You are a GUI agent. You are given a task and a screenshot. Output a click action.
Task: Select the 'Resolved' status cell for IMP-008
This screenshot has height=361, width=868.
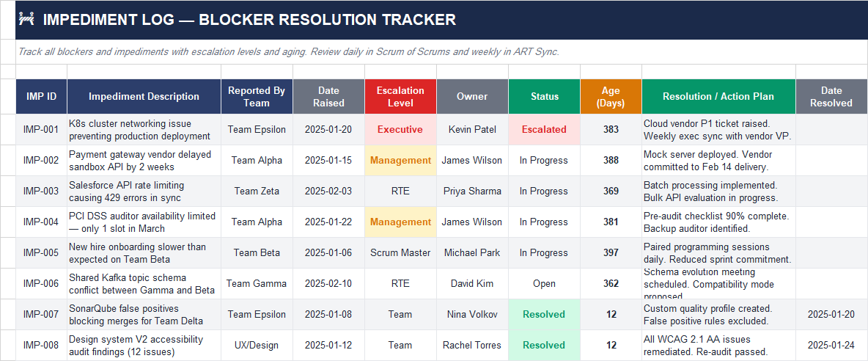(x=544, y=346)
